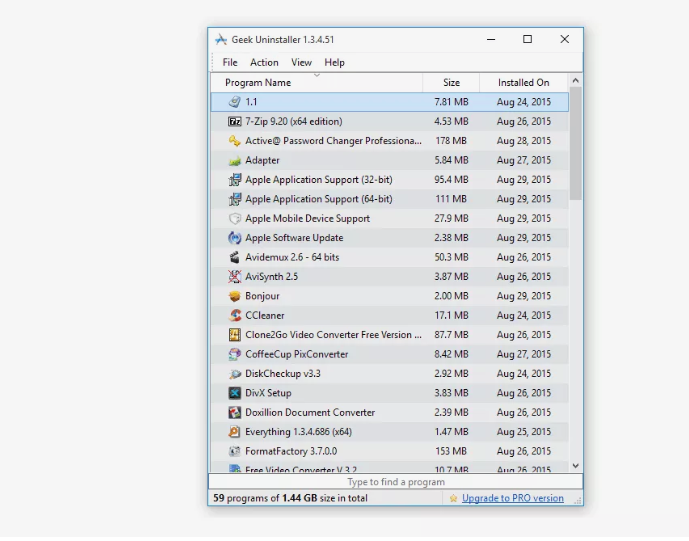Image resolution: width=689 pixels, height=541 pixels.
Task: Close the Geek Uninstaller window
Action: (x=565, y=39)
